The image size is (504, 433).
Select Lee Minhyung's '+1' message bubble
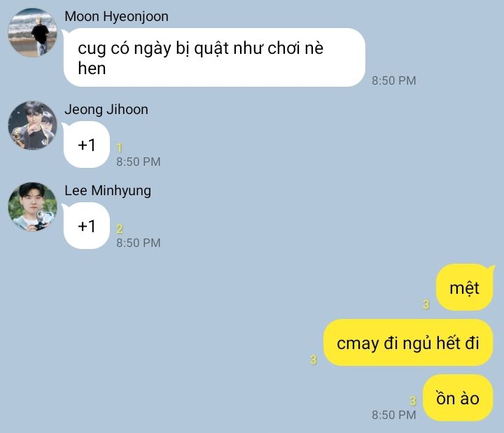[87, 226]
